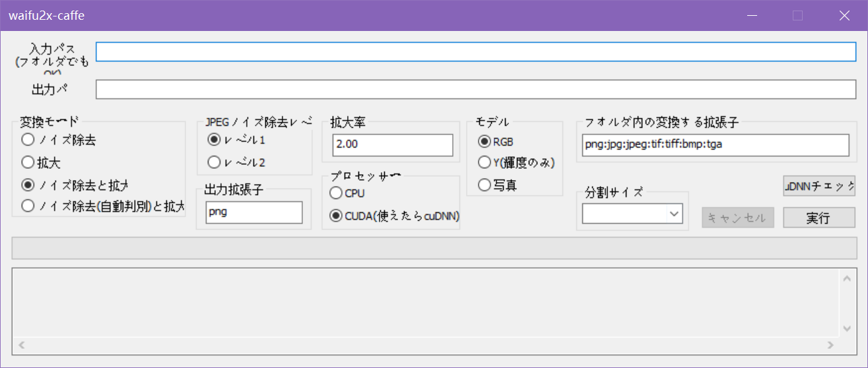Image resolution: width=868 pixels, height=368 pixels.
Task: Minimize the waifu2x-caffe window
Action: tap(752, 15)
